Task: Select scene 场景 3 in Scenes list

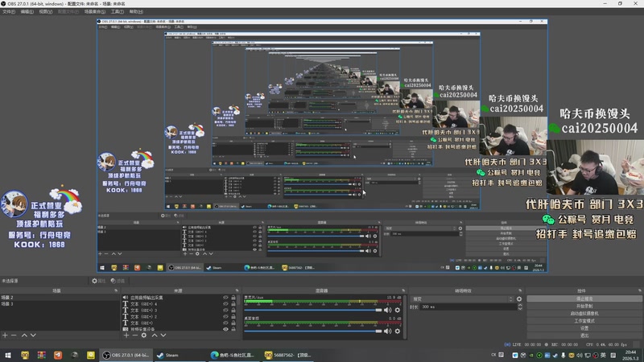Action: click(x=60, y=304)
